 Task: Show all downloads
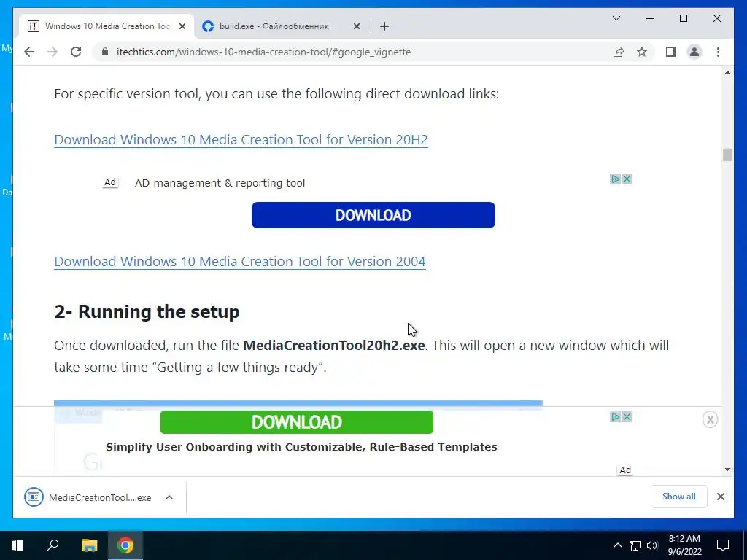[x=679, y=497]
